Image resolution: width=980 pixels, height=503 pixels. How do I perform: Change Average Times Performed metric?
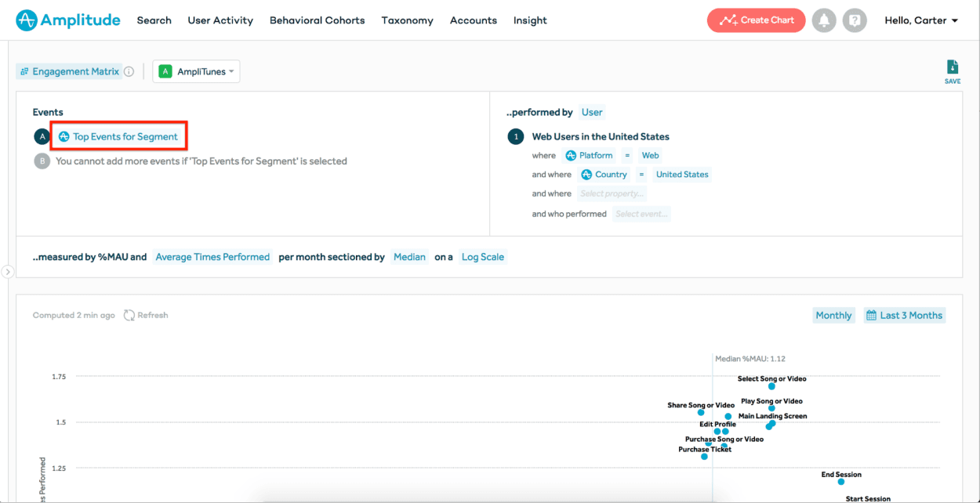[212, 257]
